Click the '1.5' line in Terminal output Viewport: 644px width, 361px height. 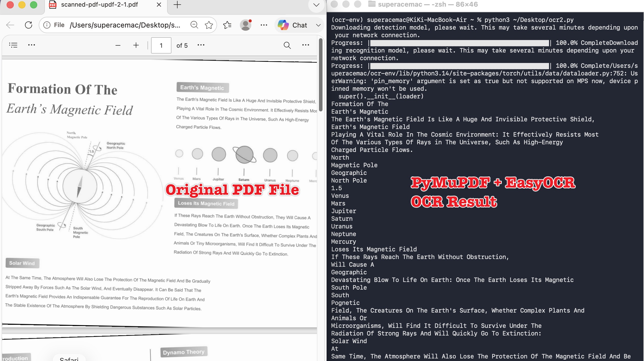(337, 188)
